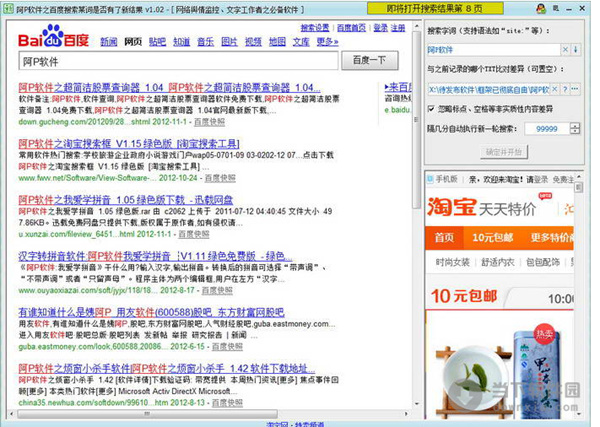Browse for TXT file with the ellipsis button
The image size is (600, 427).
click(575, 89)
